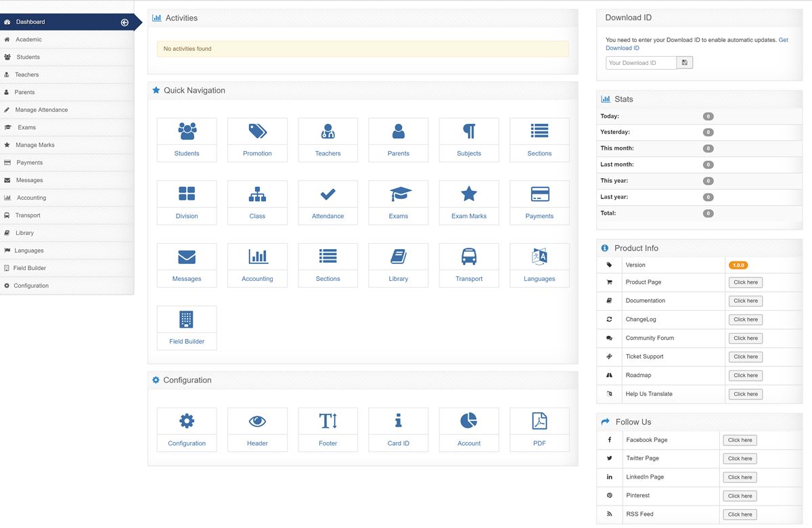The height and width of the screenshot is (528, 812).
Task: Open Exams in the sidebar
Action: [67, 127]
